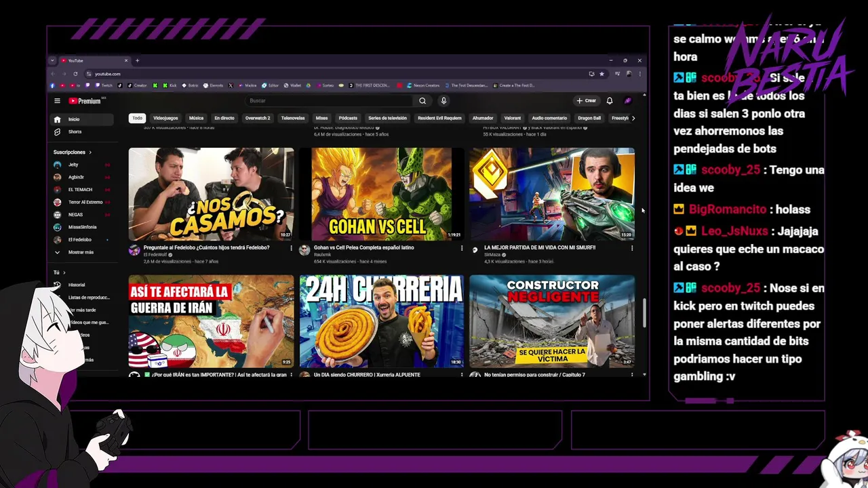Select the Música filter chip
This screenshot has height=488, width=868.
point(197,118)
